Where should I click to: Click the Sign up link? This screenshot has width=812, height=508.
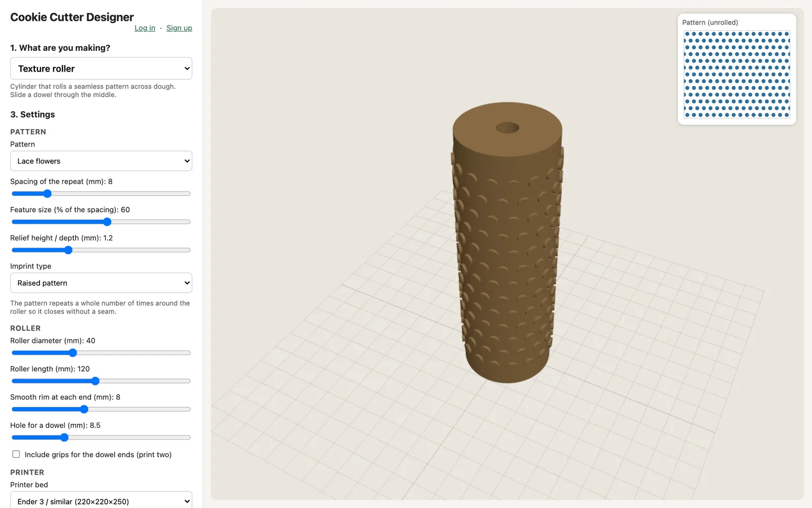click(x=179, y=28)
